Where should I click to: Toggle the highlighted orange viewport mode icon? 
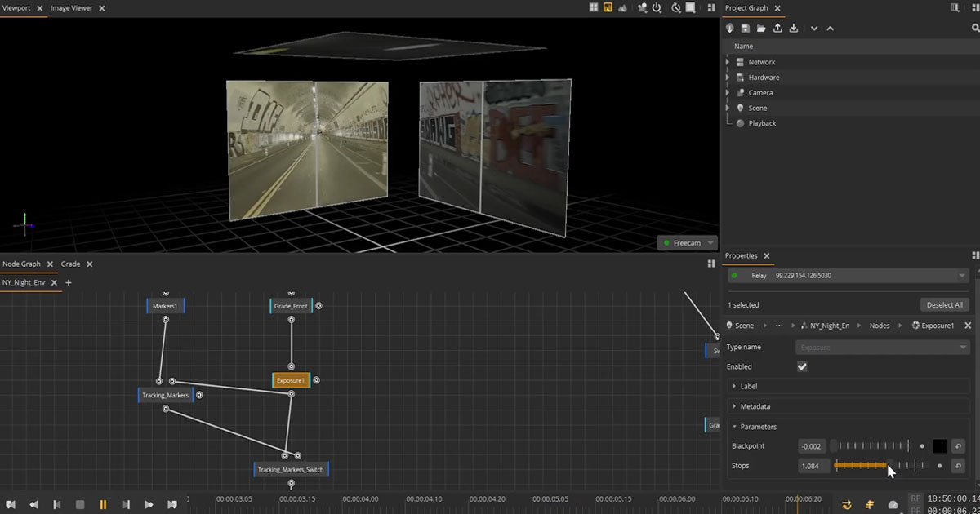608,7
